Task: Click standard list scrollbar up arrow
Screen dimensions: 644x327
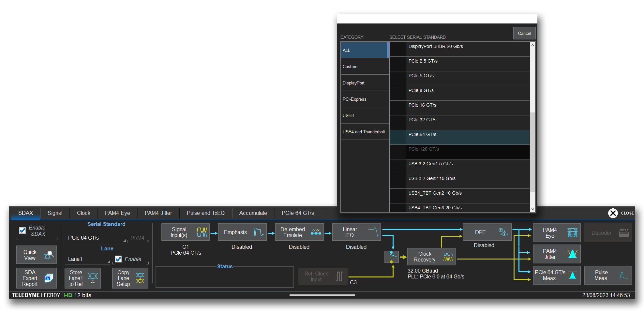Action: (532, 45)
